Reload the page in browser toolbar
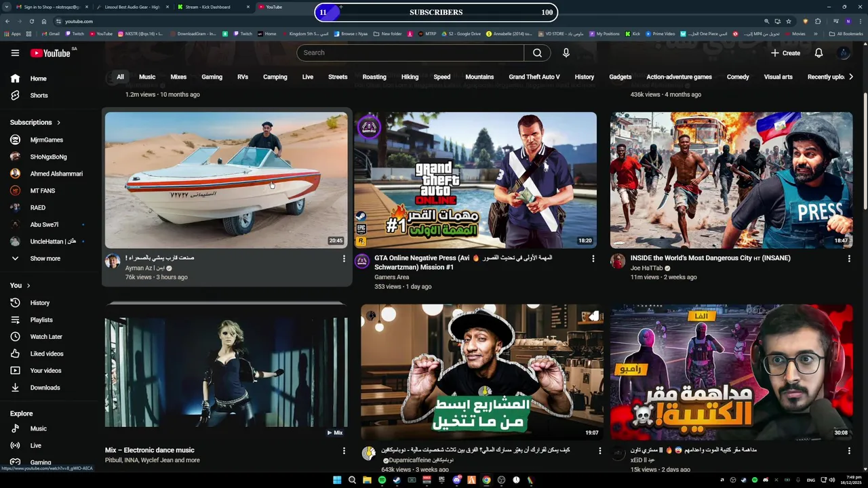 click(x=31, y=22)
